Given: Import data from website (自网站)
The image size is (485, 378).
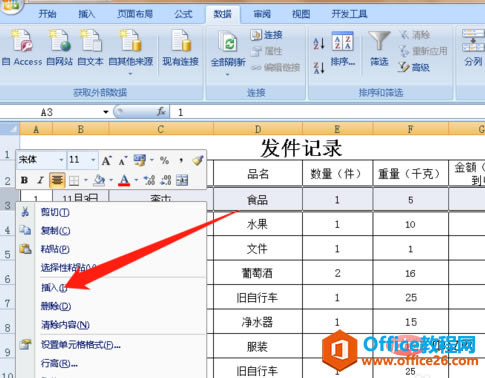Looking at the screenshot, I should click(59, 48).
